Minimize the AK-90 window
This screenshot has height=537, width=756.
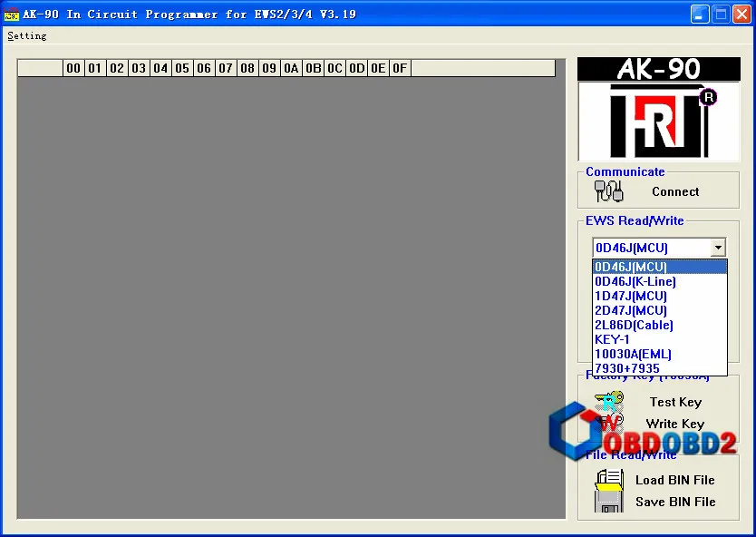point(700,14)
